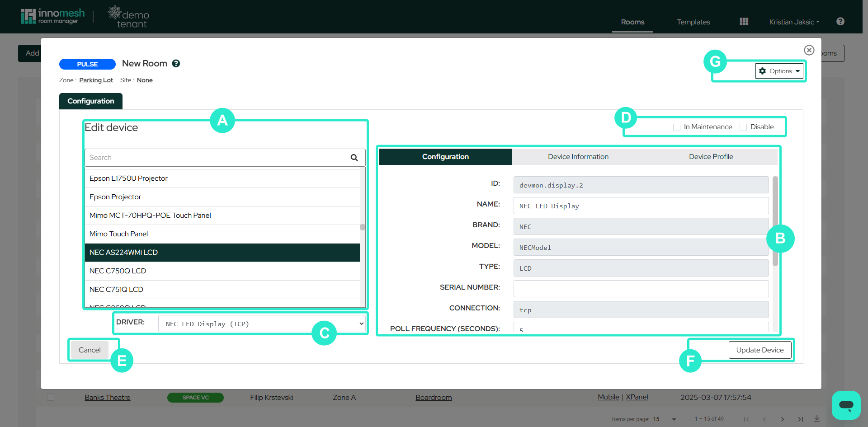Open the XPanel link in Banks Theatre row

tap(637, 397)
